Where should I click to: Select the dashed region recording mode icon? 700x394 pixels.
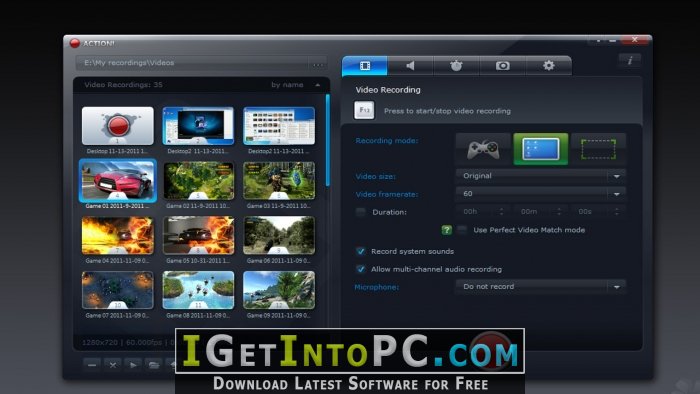(598, 149)
